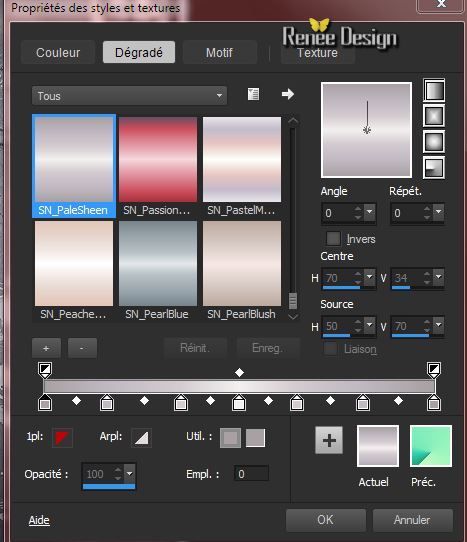The height and width of the screenshot is (542, 467).
Task: Switch to the Motif tab
Action: (x=219, y=53)
